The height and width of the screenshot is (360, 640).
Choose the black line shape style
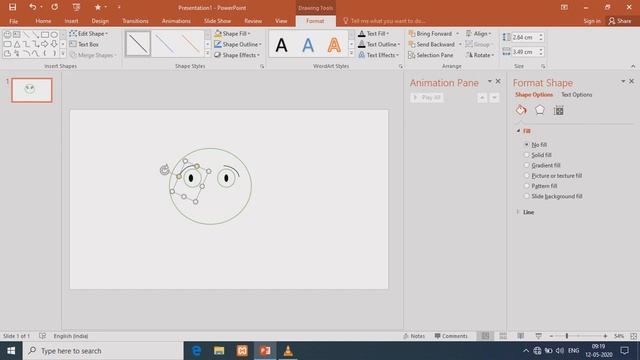tap(138, 44)
